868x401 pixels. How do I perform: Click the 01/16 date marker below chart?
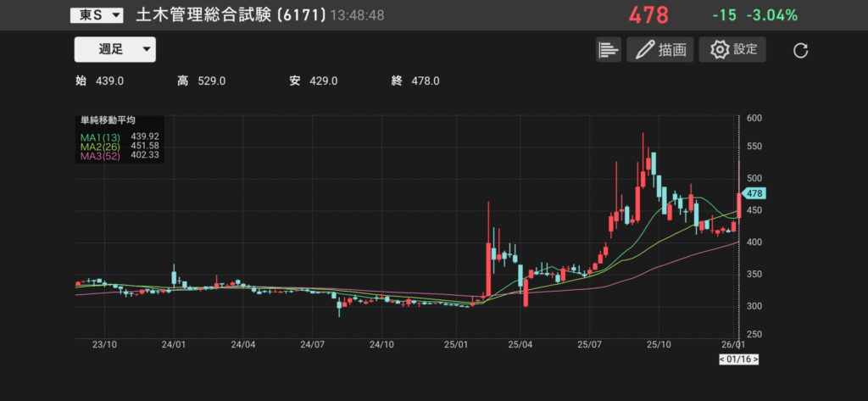tap(737, 359)
